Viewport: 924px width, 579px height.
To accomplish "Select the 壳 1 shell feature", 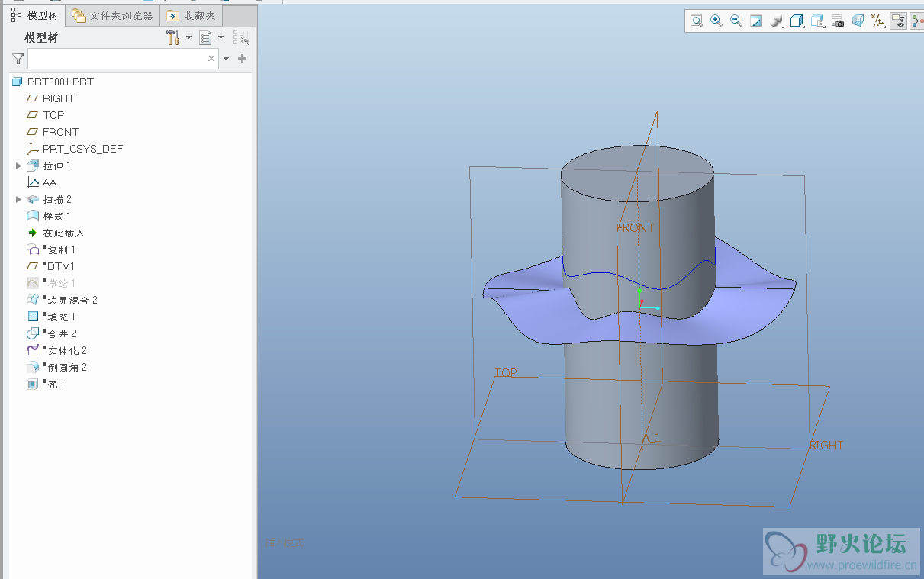I will coord(46,384).
